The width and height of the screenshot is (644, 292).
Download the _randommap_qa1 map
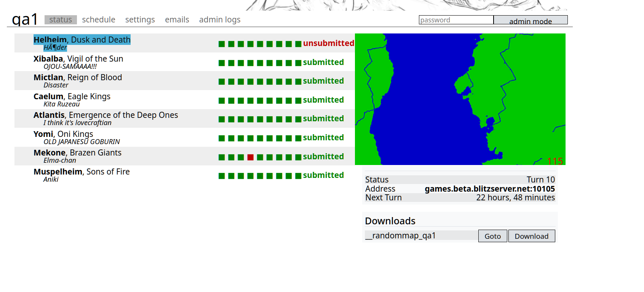pyautogui.click(x=531, y=236)
